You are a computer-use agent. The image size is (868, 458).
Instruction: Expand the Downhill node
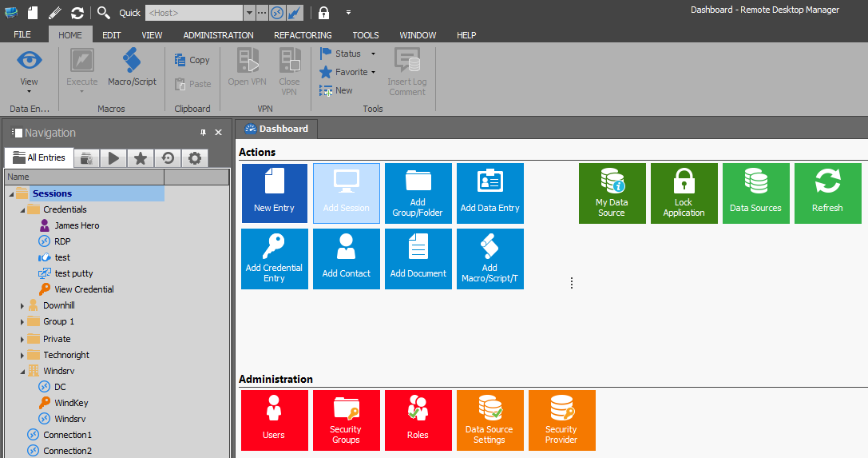[22, 305]
